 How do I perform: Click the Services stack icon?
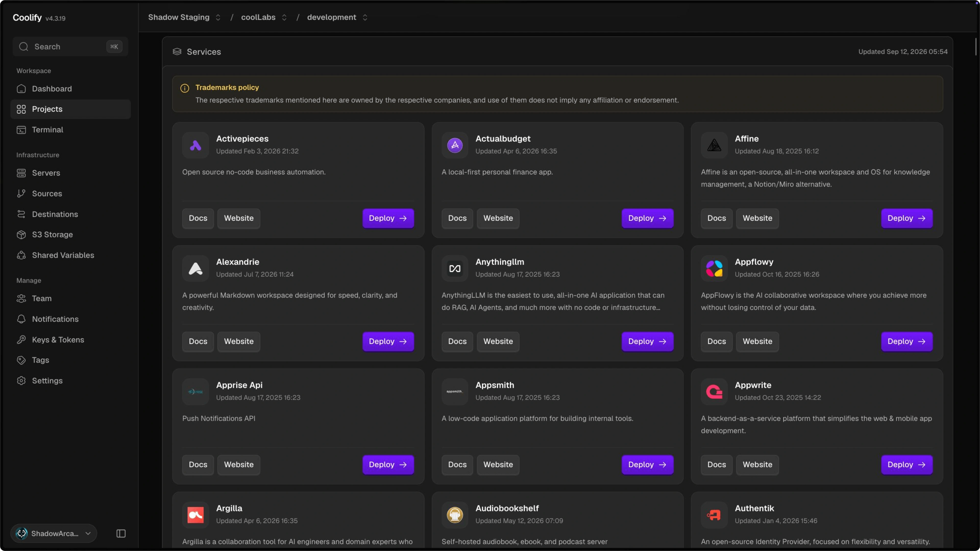[x=177, y=52]
